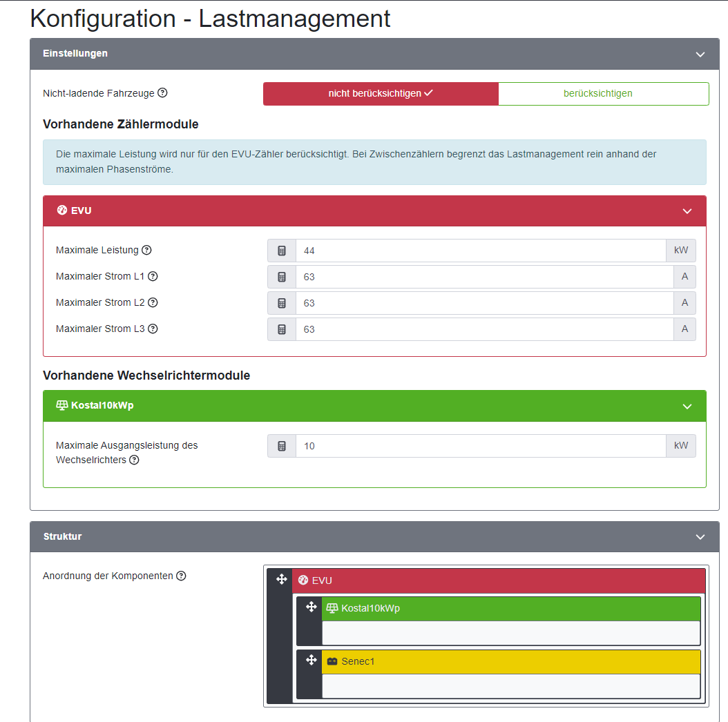This screenshot has width=728, height=722.
Task: Click the Maximale Leistung input field
Action: 481,251
